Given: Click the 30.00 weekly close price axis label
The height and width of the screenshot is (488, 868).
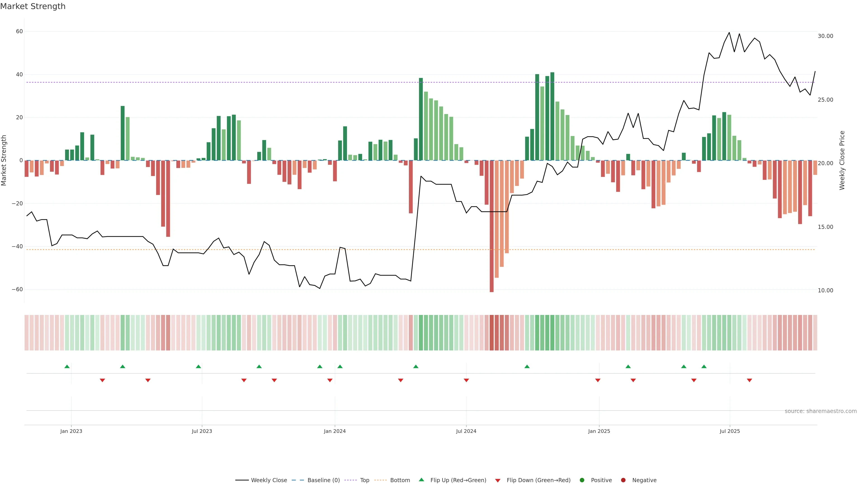Looking at the screenshot, I should pos(825,36).
